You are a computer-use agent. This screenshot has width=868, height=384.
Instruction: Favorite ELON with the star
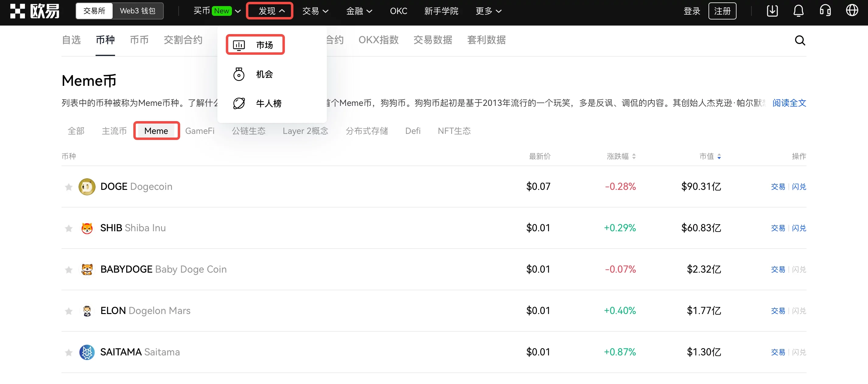tap(68, 311)
